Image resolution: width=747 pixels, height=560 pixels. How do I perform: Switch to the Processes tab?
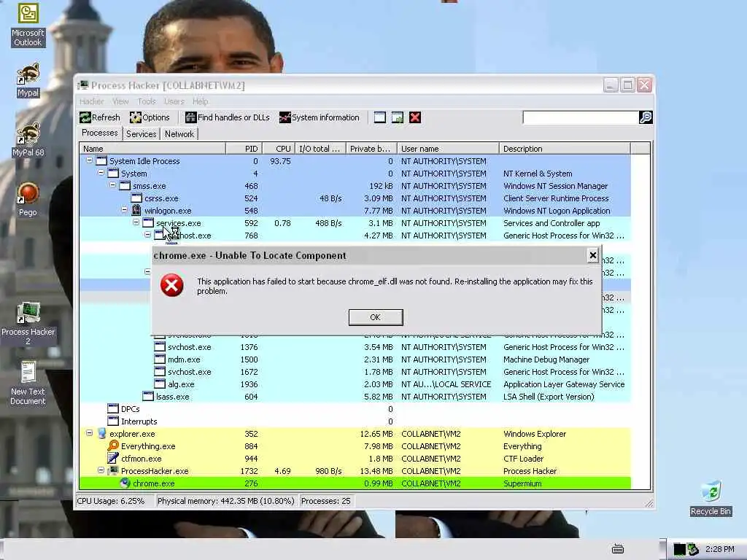pyautogui.click(x=99, y=133)
